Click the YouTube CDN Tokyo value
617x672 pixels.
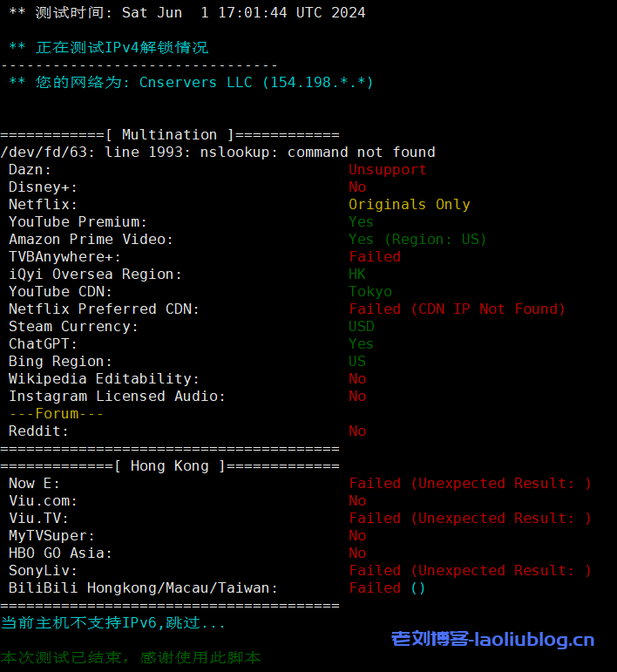point(370,292)
